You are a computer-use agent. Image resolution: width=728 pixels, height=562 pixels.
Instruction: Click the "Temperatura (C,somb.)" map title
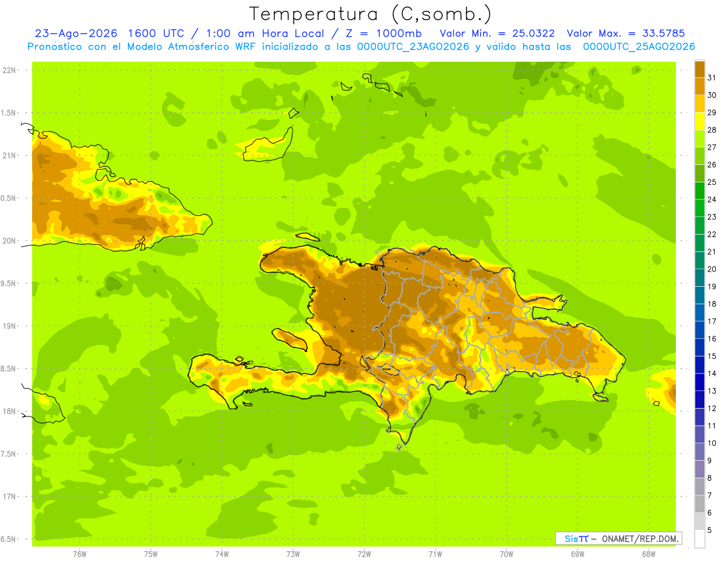pyautogui.click(x=371, y=13)
